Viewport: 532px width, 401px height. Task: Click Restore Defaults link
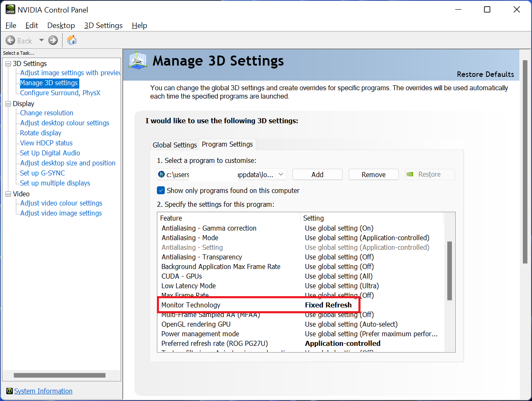tap(485, 74)
